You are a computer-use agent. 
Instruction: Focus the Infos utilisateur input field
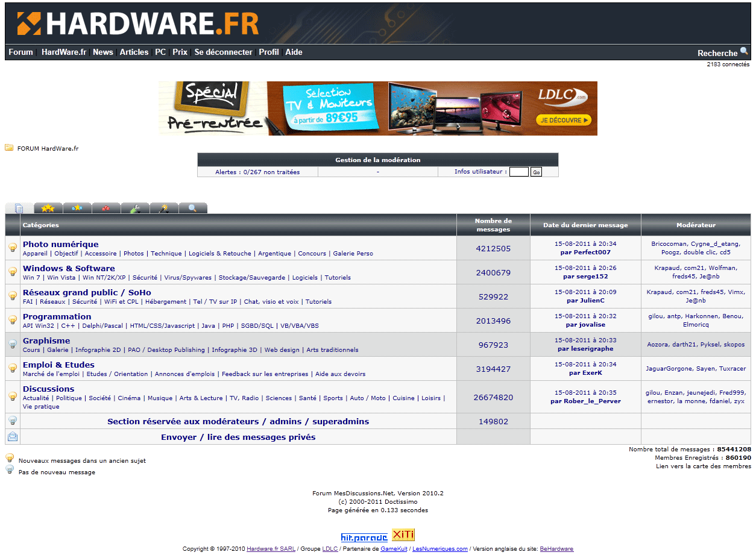click(x=519, y=172)
